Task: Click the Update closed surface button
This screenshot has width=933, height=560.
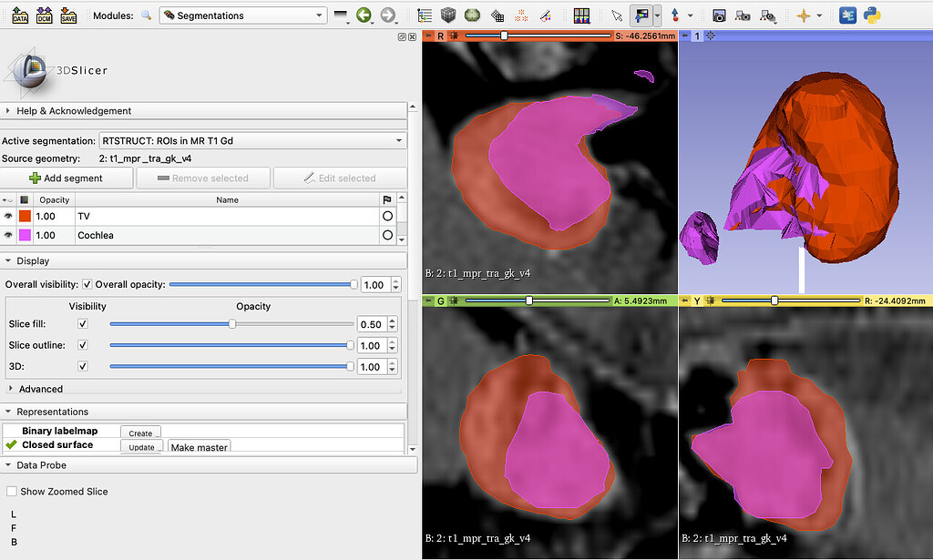Action: [x=141, y=446]
